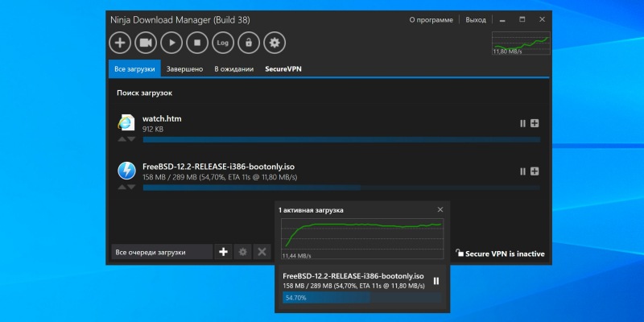Click the watch.htm file icon

tap(126, 122)
